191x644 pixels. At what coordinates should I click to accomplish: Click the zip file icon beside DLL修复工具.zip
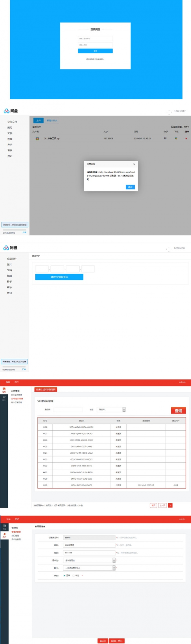click(37, 139)
